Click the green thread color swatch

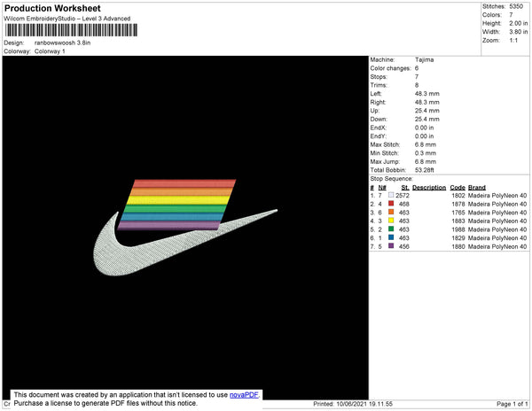[391, 229]
